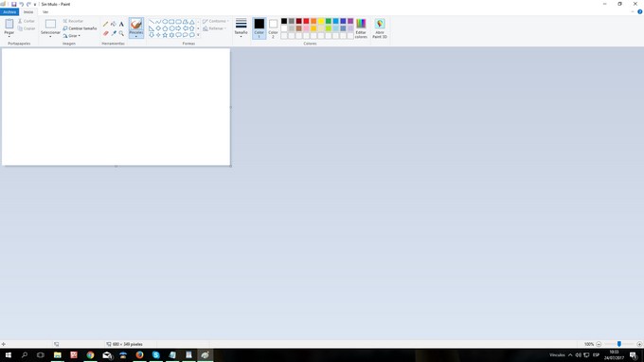Select the Color picker eyedropper tool
The height and width of the screenshot is (362, 644).
click(114, 33)
